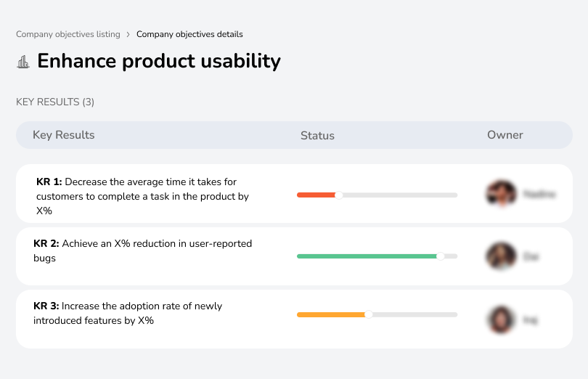588x379 pixels.
Task: Open the KR 1 task time description
Action: coord(142,196)
